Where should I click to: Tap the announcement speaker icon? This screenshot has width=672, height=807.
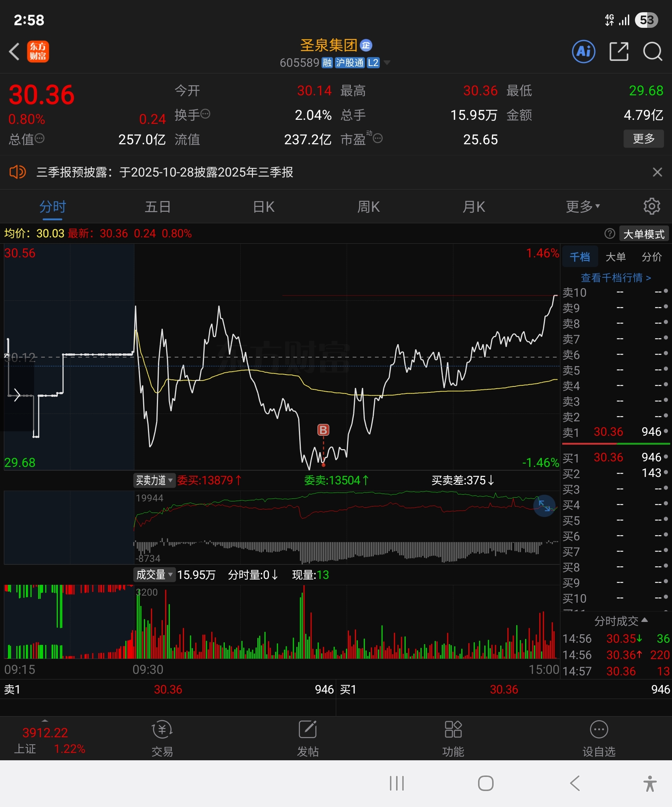pos(18,172)
